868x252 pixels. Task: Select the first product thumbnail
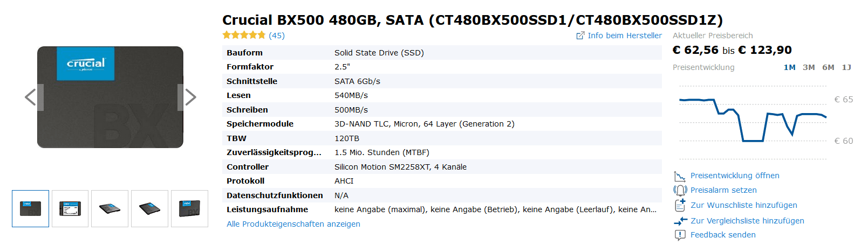click(x=31, y=208)
